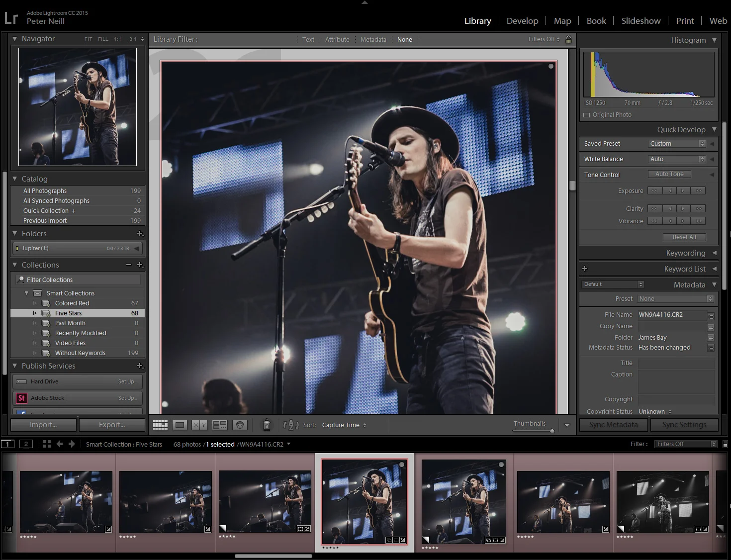This screenshot has width=731, height=560.
Task: Click the Import... button
Action: click(x=43, y=425)
